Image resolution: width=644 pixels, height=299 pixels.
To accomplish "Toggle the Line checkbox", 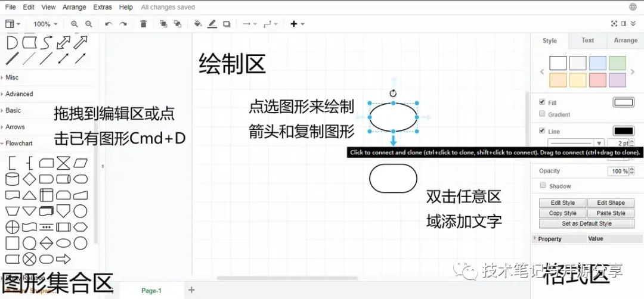I will pyautogui.click(x=541, y=130).
